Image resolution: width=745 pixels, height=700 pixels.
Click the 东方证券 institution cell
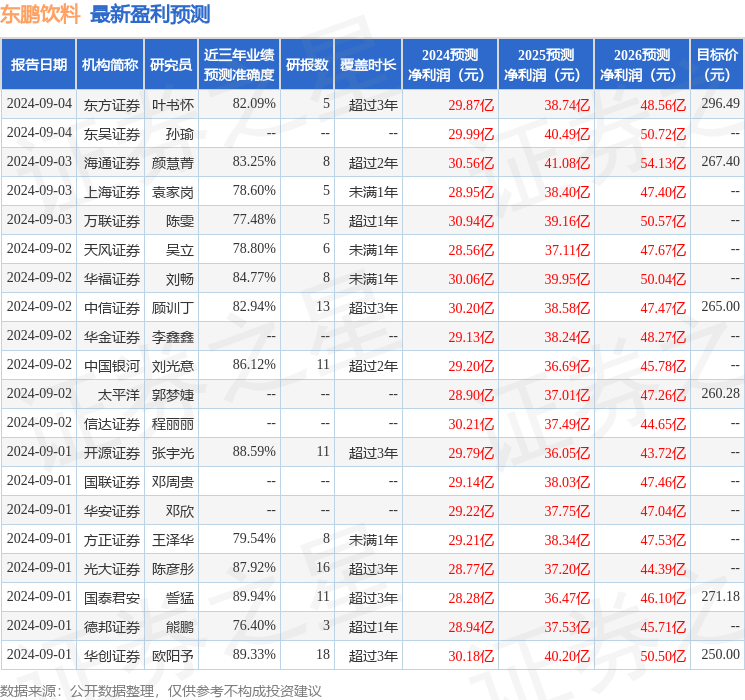click(x=112, y=105)
